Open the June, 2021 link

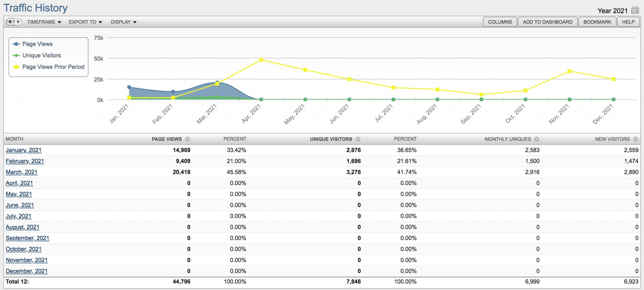click(x=20, y=205)
